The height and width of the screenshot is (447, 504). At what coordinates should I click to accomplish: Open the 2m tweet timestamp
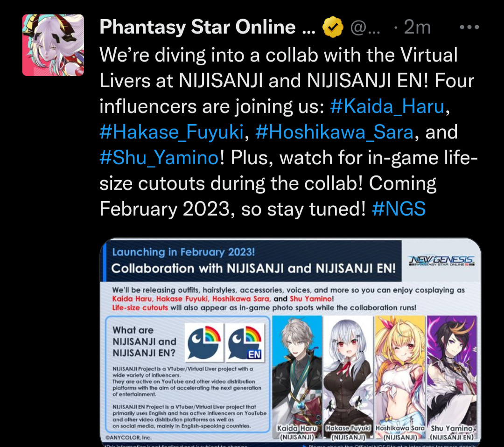pyautogui.click(x=417, y=27)
